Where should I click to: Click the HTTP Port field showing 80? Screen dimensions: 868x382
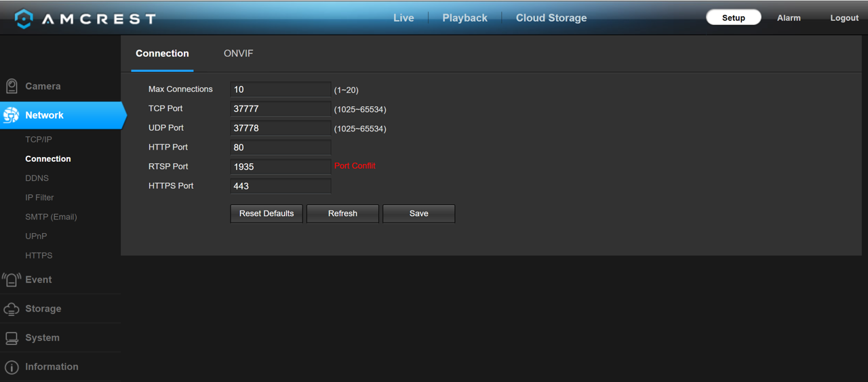(x=281, y=147)
